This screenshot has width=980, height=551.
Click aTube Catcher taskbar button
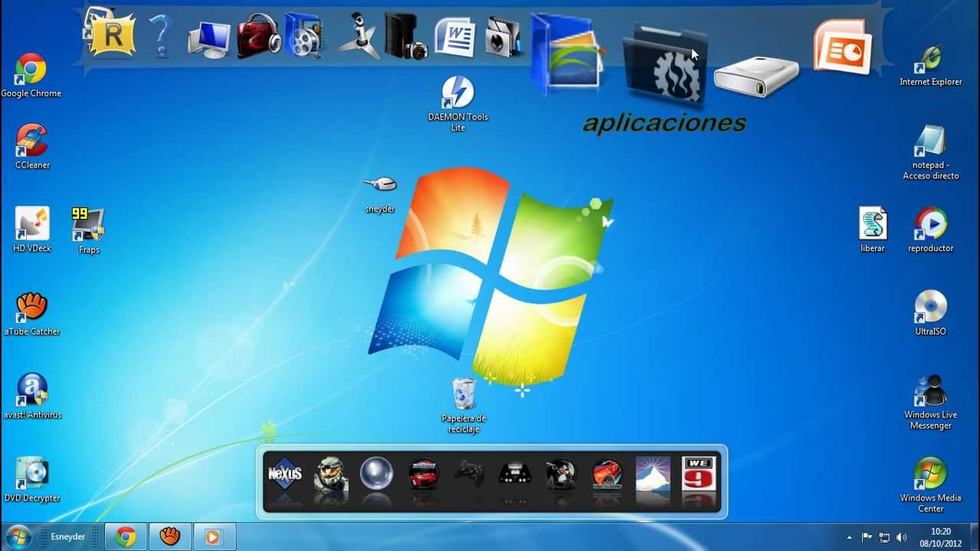170,537
